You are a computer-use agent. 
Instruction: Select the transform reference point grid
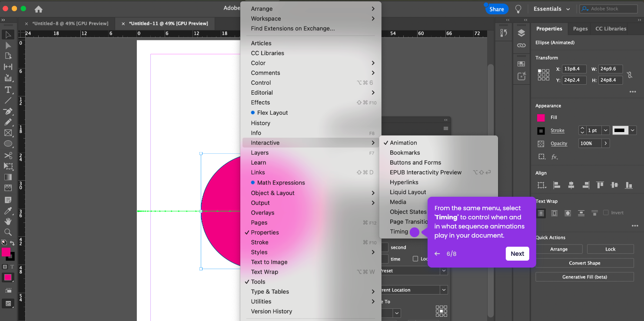coord(543,75)
